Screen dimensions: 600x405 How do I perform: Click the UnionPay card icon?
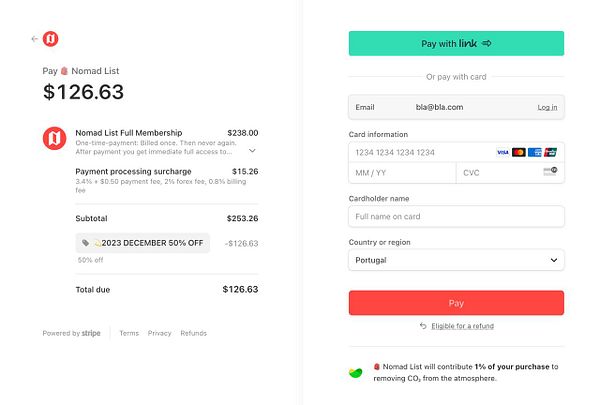(x=550, y=152)
